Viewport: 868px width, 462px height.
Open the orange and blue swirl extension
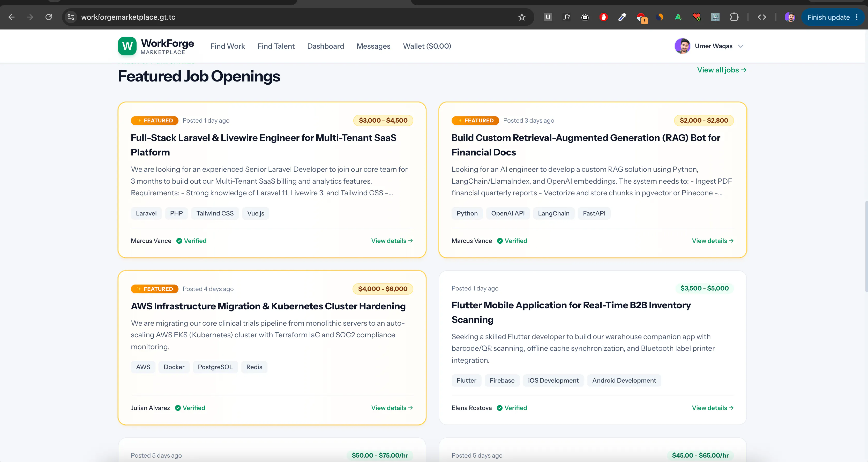[x=660, y=17]
